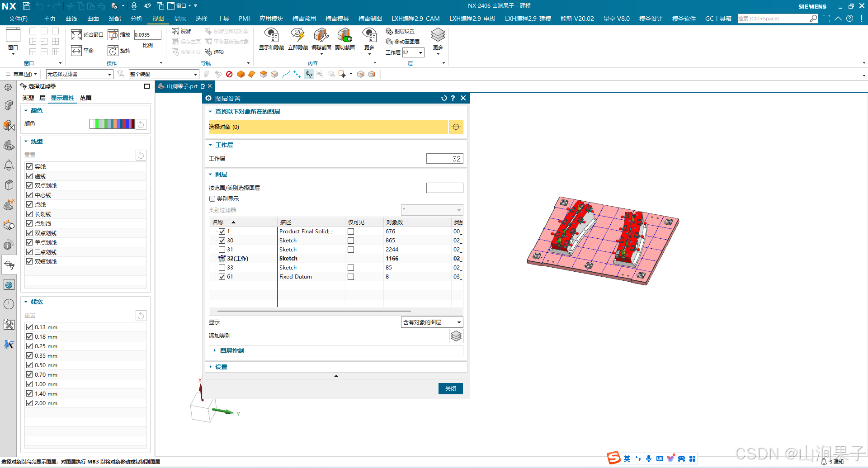Click the search magnifier icon
The image size is (868, 468).
[x=813, y=19]
